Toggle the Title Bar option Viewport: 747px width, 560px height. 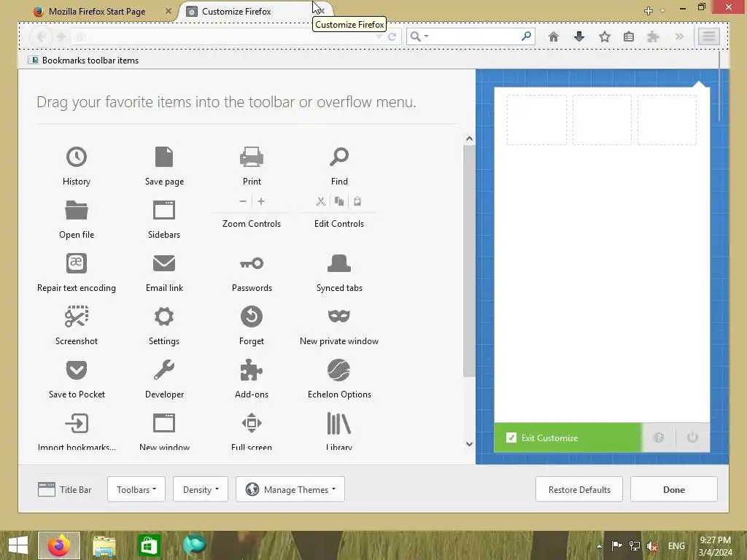pyautogui.click(x=65, y=489)
